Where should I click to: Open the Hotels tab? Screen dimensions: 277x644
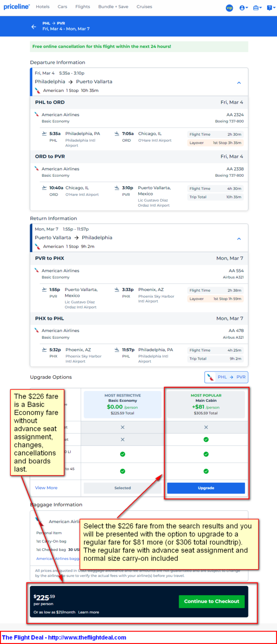(43, 7)
